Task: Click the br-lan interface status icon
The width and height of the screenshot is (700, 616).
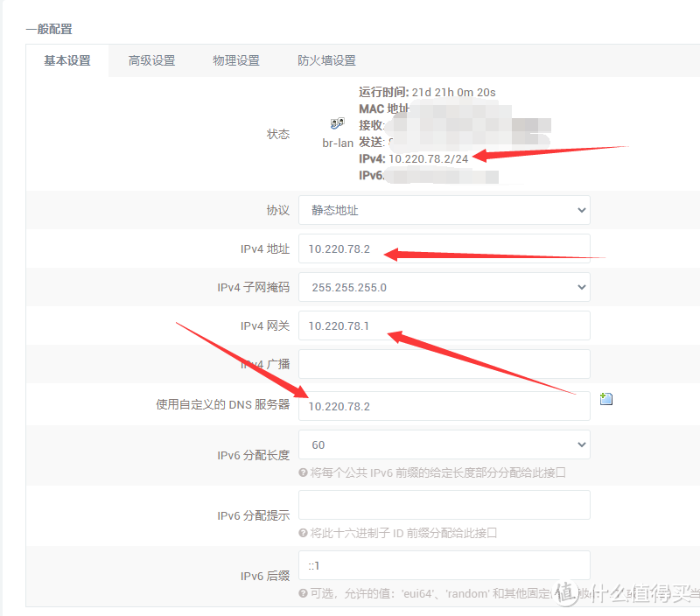Action: [x=337, y=124]
